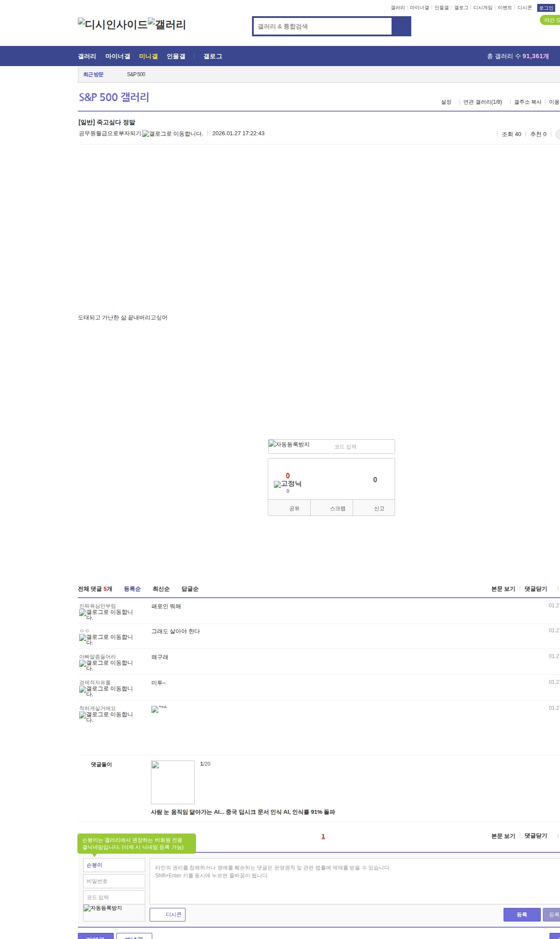The height and width of the screenshot is (939, 560).
Task: Click the author name 공무원월급으로부자되기
Action: click(x=110, y=133)
